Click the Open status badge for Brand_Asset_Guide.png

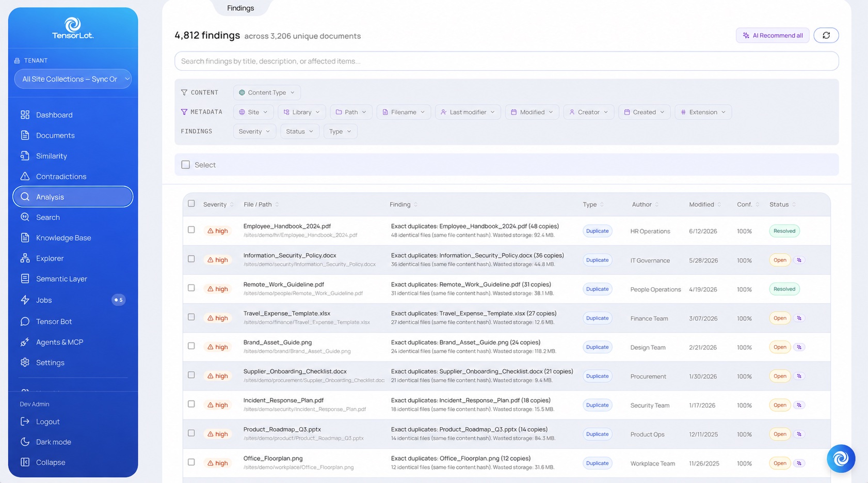click(x=780, y=347)
